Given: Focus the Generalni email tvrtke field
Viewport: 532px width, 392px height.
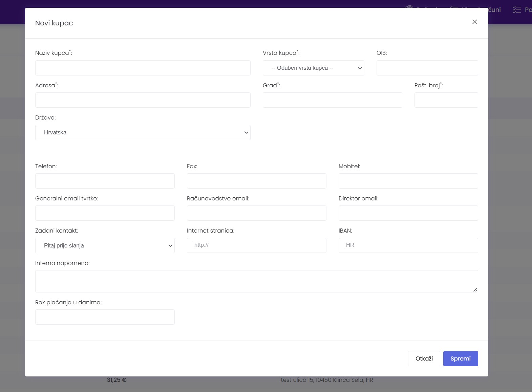Looking at the screenshot, I should 105,213.
